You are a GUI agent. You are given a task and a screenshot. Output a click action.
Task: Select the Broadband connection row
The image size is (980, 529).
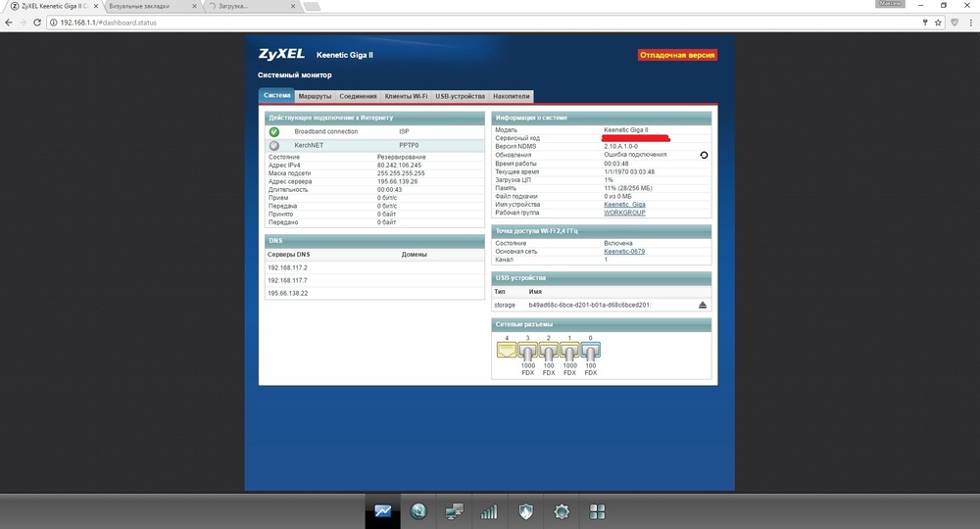[374, 132]
